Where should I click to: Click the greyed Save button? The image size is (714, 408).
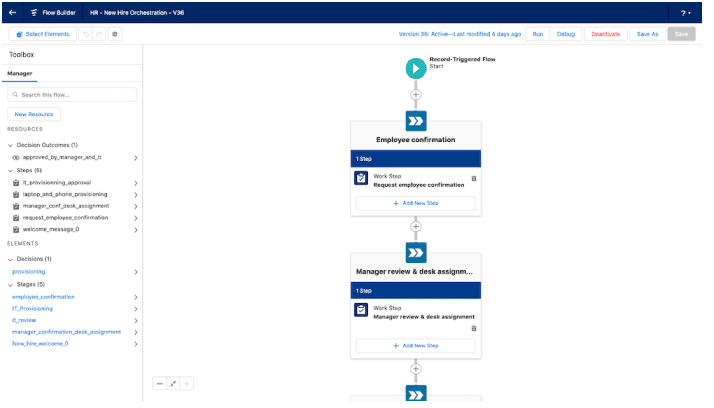click(681, 34)
